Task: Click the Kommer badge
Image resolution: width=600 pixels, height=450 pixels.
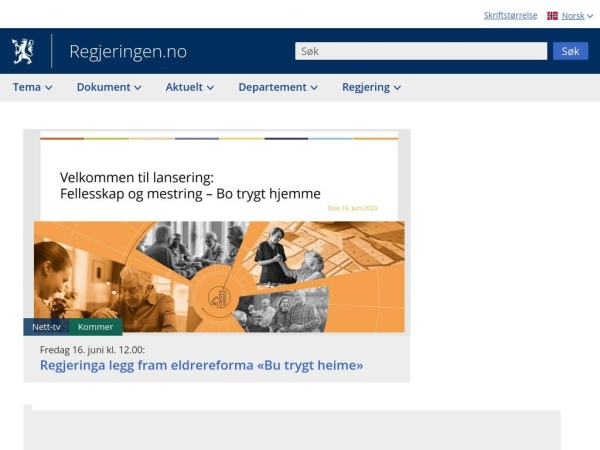Action: point(96,327)
